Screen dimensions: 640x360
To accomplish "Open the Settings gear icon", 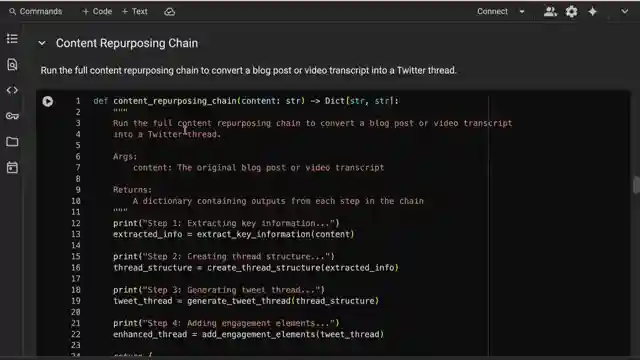I will coord(571,11).
